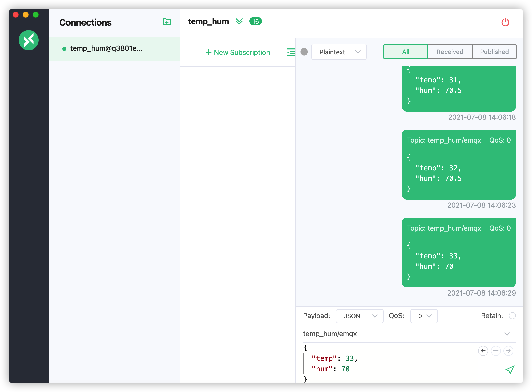The width and height of the screenshot is (532, 392).
Task: Click the new connection group folder icon
Action: click(x=167, y=22)
